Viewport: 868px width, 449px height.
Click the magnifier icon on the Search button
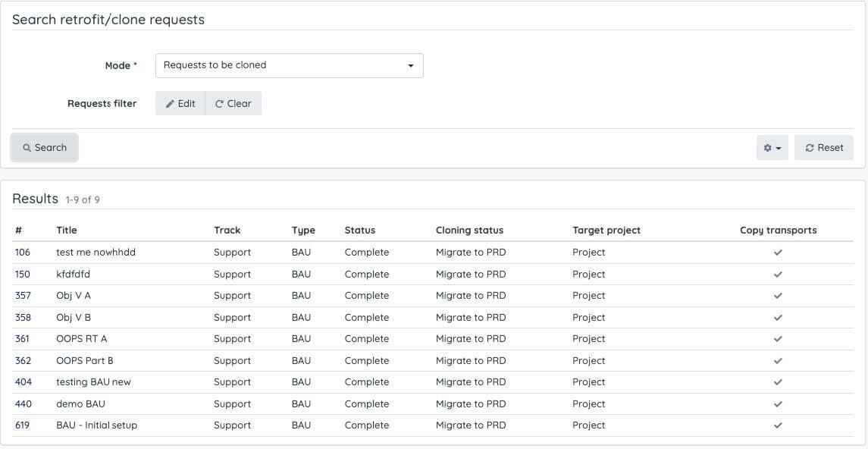pos(27,147)
